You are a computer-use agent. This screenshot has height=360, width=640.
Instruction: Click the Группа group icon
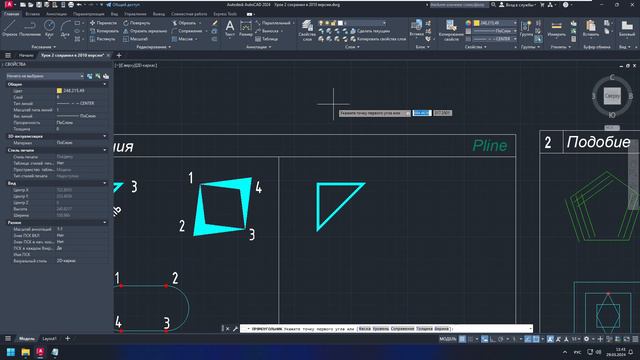click(527, 29)
